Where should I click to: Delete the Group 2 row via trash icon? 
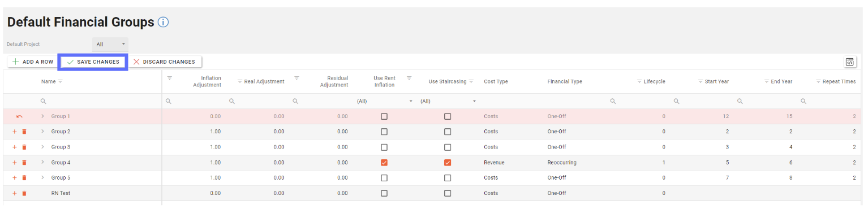pos(24,132)
